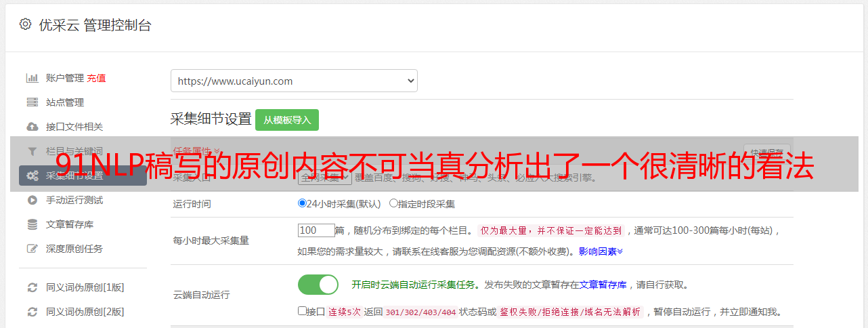Open the 采集入口 全网采集 dropdown
Viewport: 868px width, 328px height.
point(324,177)
